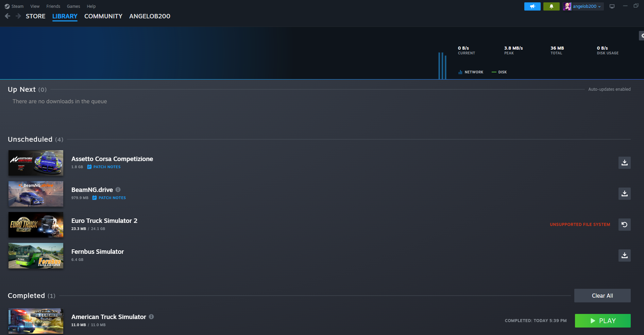Click Euro Truck Simulator 23.3 MB progress
The height and width of the screenshot is (335, 644).
pos(79,229)
